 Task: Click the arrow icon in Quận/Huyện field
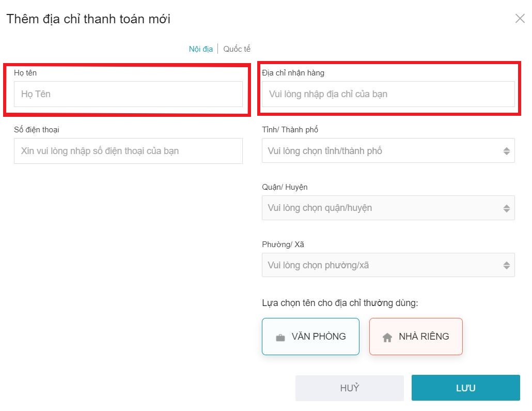point(506,208)
